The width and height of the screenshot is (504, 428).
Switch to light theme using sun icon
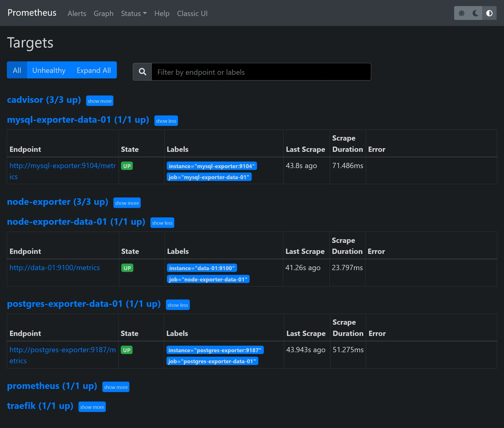point(462,13)
